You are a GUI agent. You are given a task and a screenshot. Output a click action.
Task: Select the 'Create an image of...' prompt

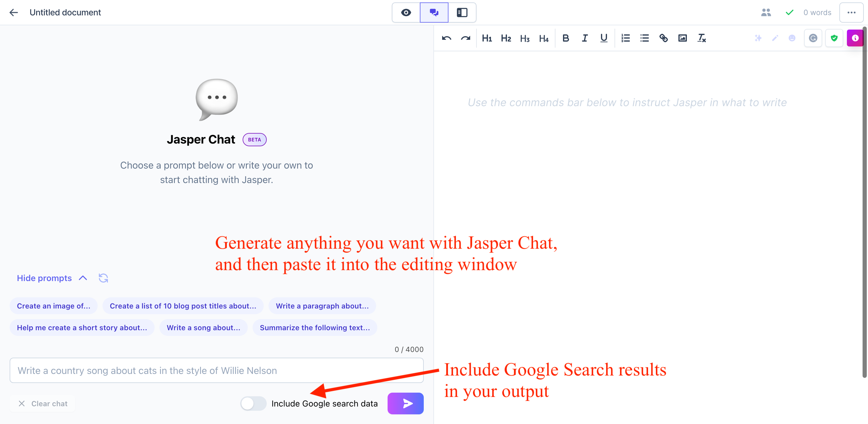pos(54,306)
